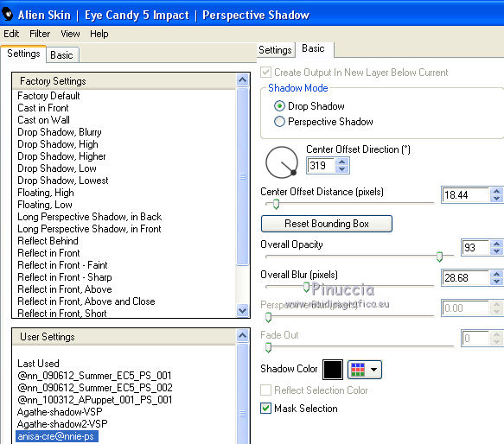This screenshot has height=444, width=504.
Task: Select the Drop Shadow radio button
Action: coord(279,105)
